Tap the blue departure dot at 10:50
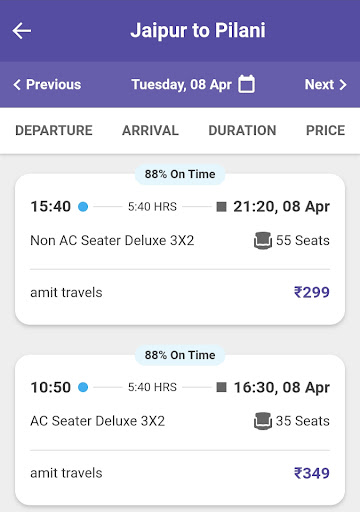 (x=83, y=387)
